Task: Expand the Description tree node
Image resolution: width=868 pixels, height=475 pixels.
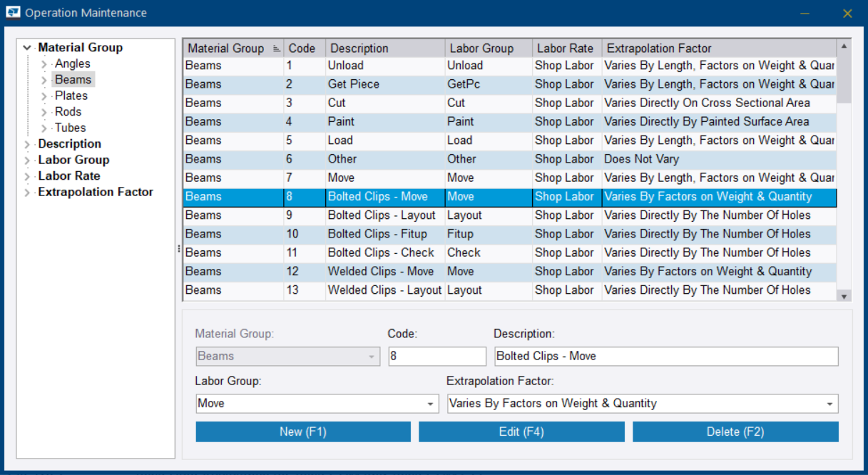Action: click(x=27, y=144)
